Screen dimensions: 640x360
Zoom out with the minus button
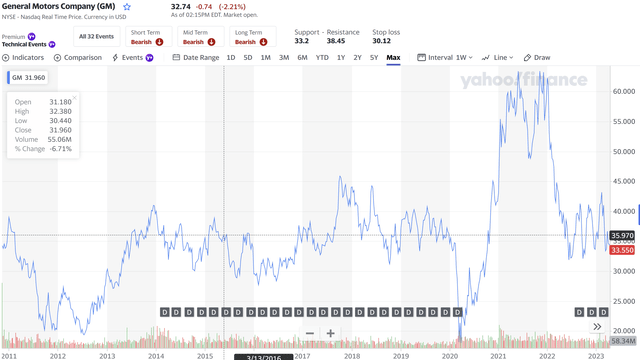pyautogui.click(x=310, y=333)
